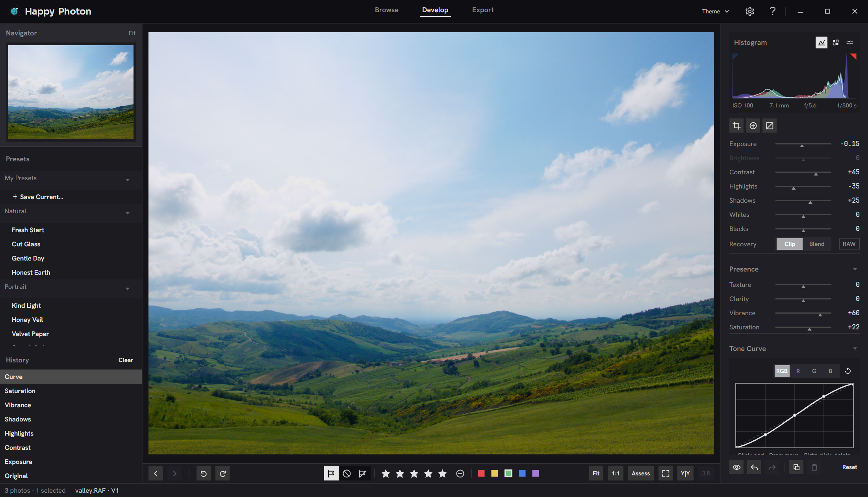Select the R curve channel
Screen dimensions: 868x497
pyautogui.click(x=798, y=371)
